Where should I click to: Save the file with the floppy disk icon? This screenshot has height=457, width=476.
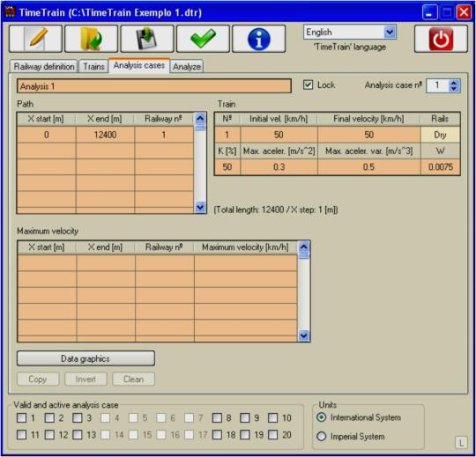pos(147,39)
